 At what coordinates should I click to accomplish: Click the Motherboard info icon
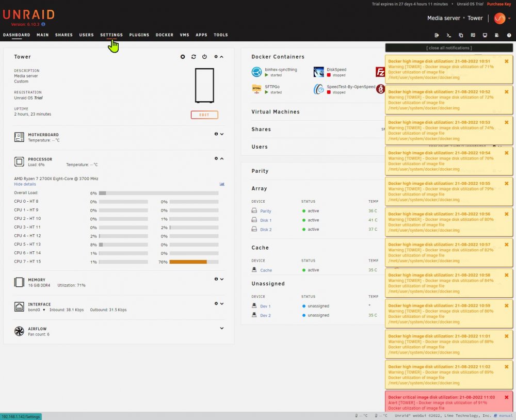[216, 134]
